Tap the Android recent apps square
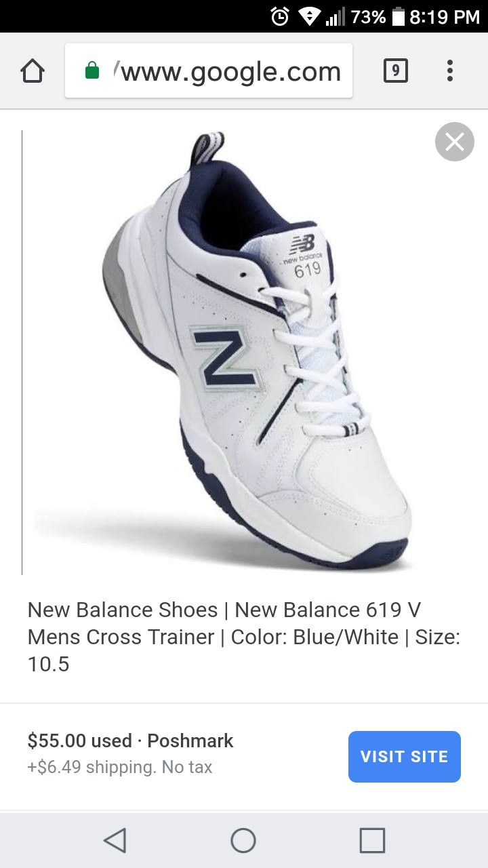Viewport: 488px width, 868px height. (372, 840)
